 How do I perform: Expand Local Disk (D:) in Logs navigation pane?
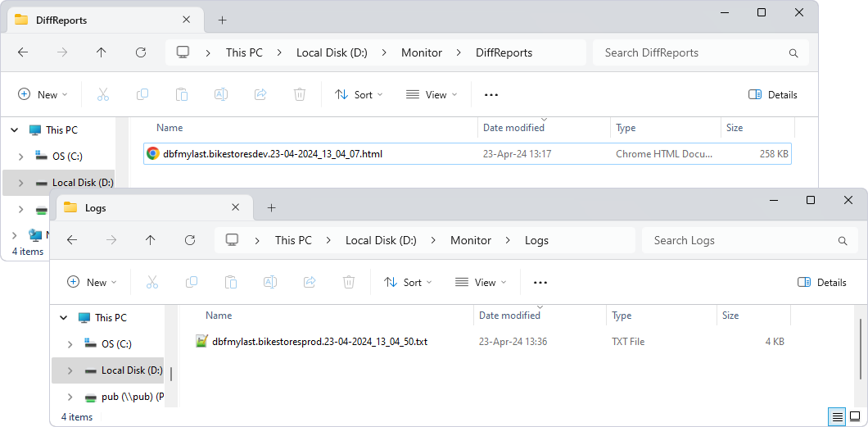70,370
